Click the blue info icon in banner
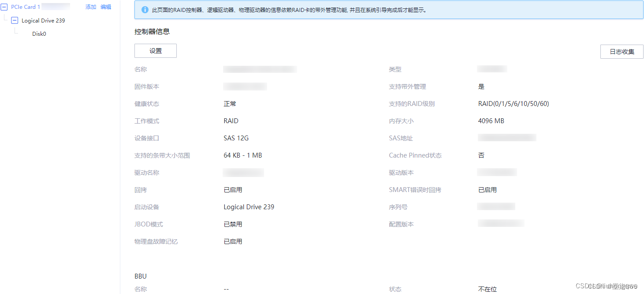644x294 pixels. click(x=145, y=10)
